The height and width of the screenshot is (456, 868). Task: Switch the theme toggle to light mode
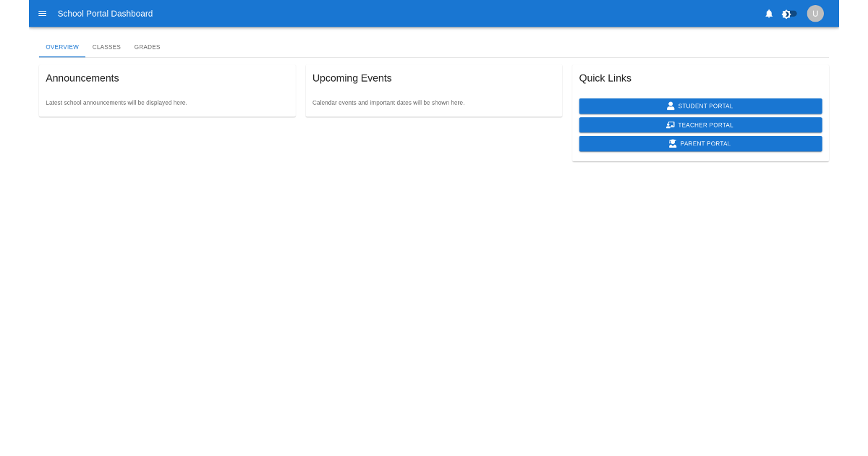pyautogui.click(x=788, y=14)
